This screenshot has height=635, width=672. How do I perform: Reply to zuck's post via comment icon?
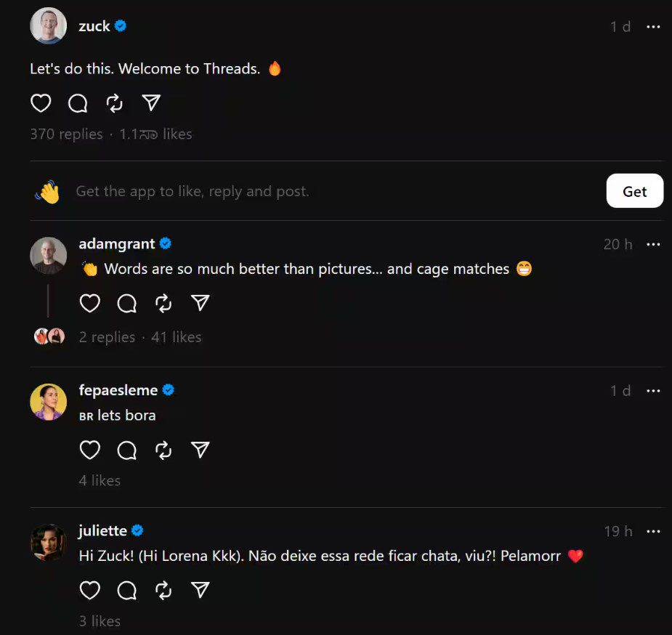point(78,103)
